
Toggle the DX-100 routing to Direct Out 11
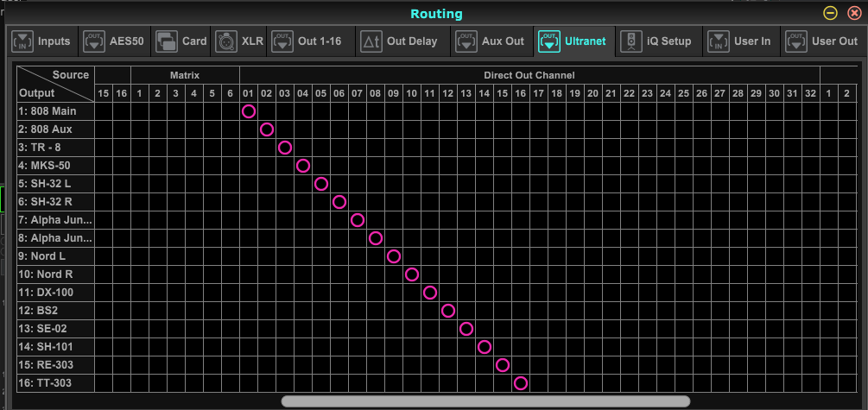tap(430, 293)
